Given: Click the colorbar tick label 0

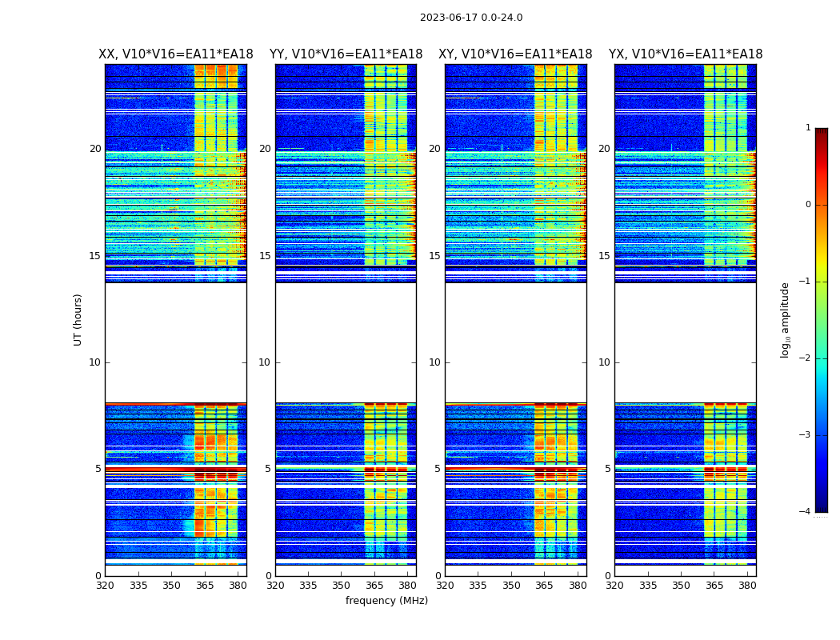Looking at the screenshot, I should click(x=807, y=205).
